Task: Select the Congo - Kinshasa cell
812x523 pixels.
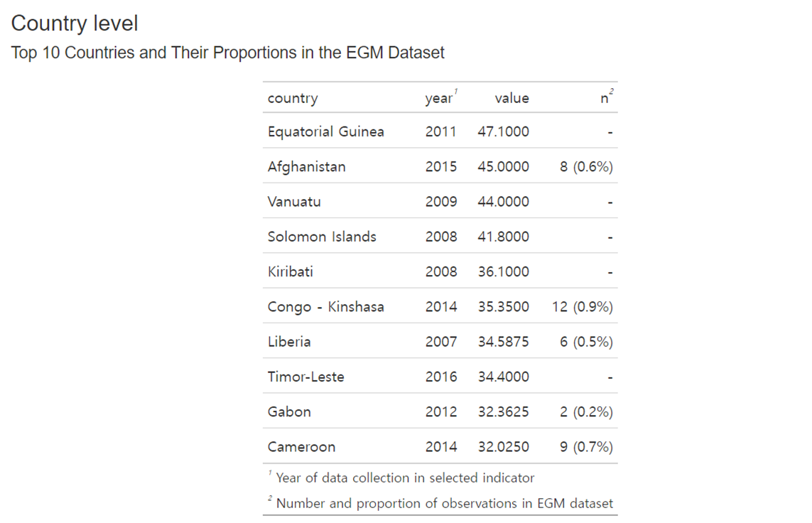Action: pyautogui.click(x=326, y=307)
